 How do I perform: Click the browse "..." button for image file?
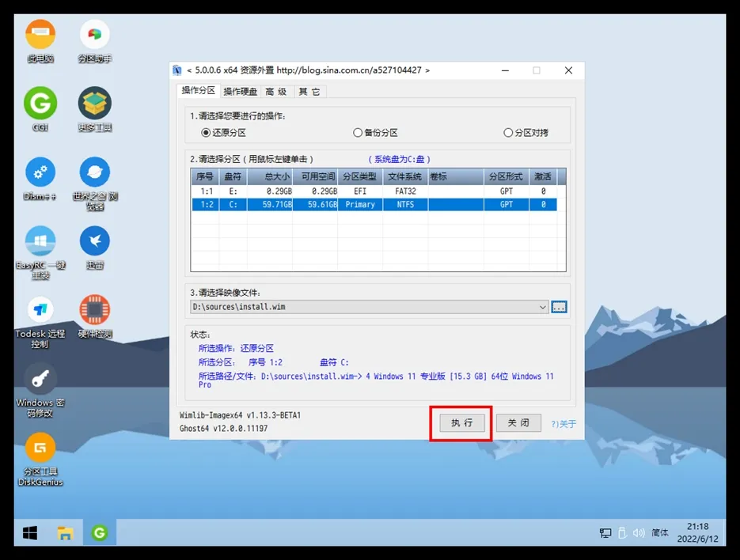(x=560, y=307)
